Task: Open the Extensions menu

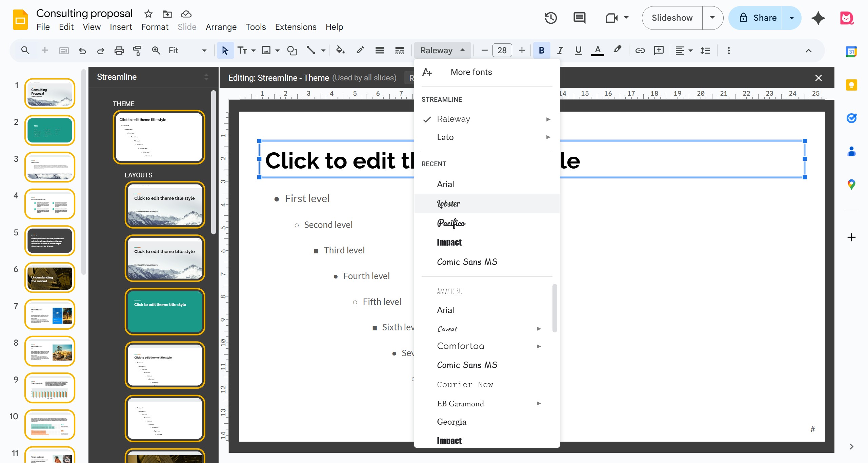Action: (x=296, y=27)
